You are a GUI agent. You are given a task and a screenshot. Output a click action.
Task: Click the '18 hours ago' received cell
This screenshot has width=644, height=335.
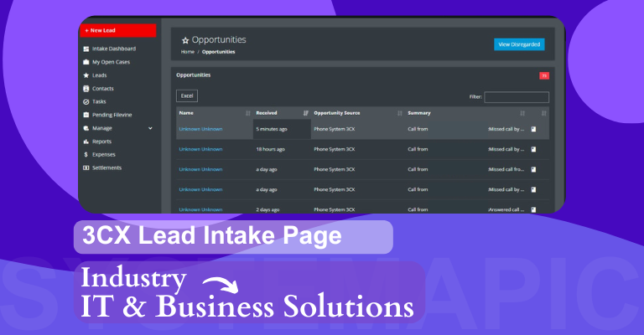[x=282, y=149]
